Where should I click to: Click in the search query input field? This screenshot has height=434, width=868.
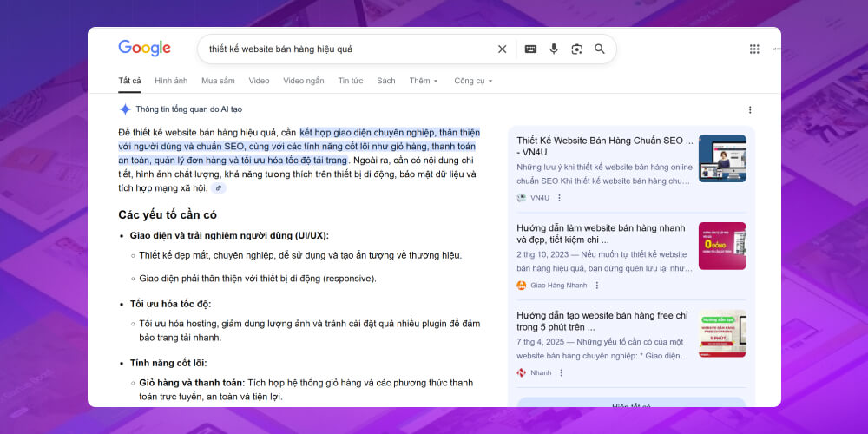click(349, 49)
